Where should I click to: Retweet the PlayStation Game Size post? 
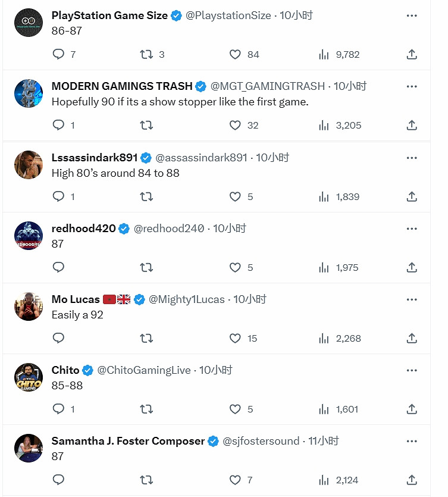(x=146, y=54)
